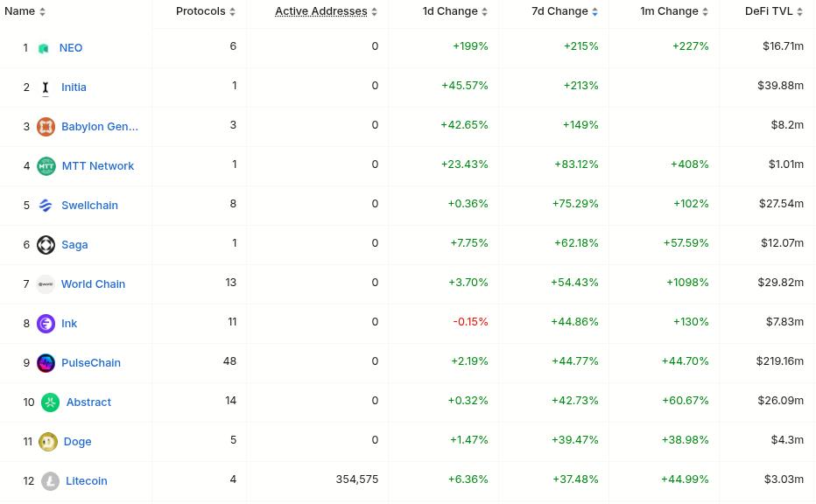Open the PulseChain chain link
The height and width of the screenshot is (504, 816).
(91, 363)
